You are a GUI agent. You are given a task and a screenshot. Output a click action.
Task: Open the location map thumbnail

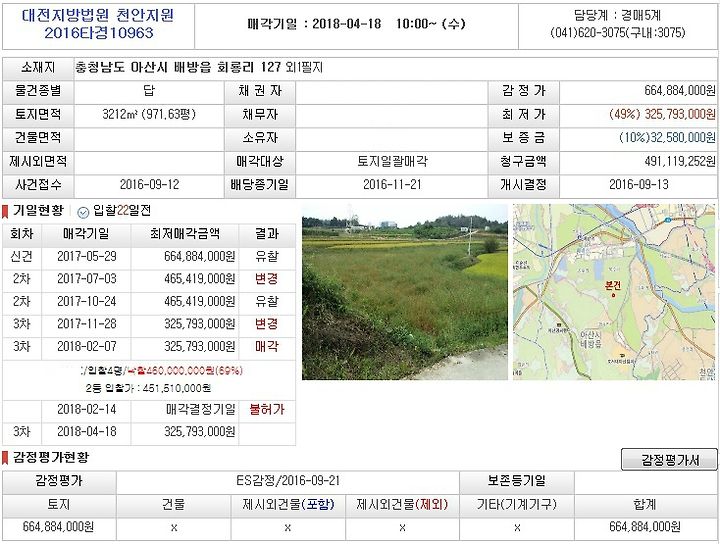(x=614, y=292)
